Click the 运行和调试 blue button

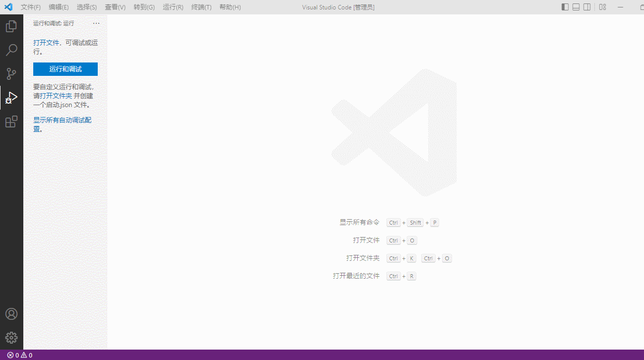(x=65, y=69)
